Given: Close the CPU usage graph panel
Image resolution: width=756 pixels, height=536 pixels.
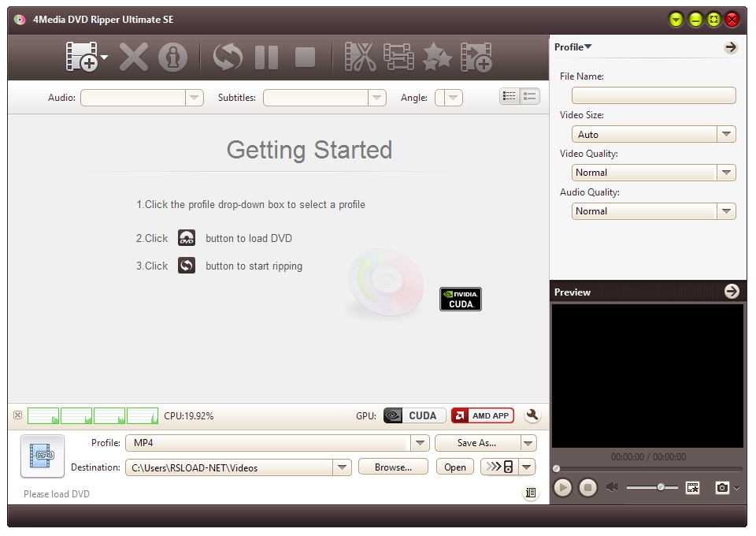Looking at the screenshot, I should click(18, 415).
